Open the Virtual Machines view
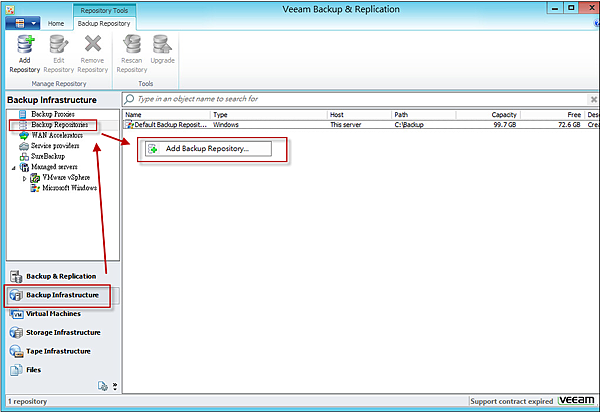 (54, 314)
